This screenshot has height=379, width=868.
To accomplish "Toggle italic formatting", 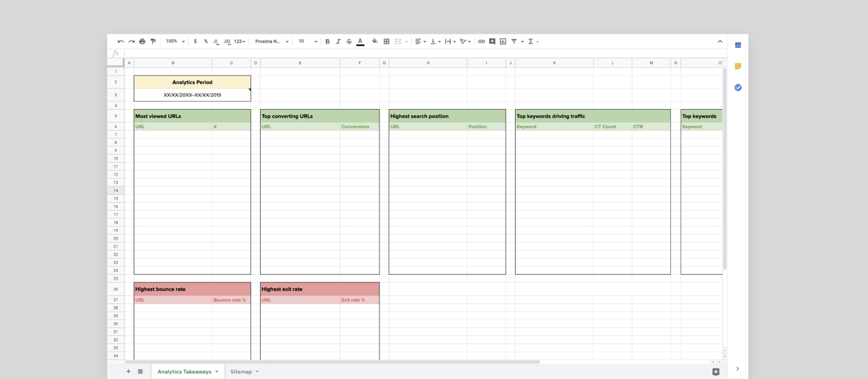I will (338, 42).
